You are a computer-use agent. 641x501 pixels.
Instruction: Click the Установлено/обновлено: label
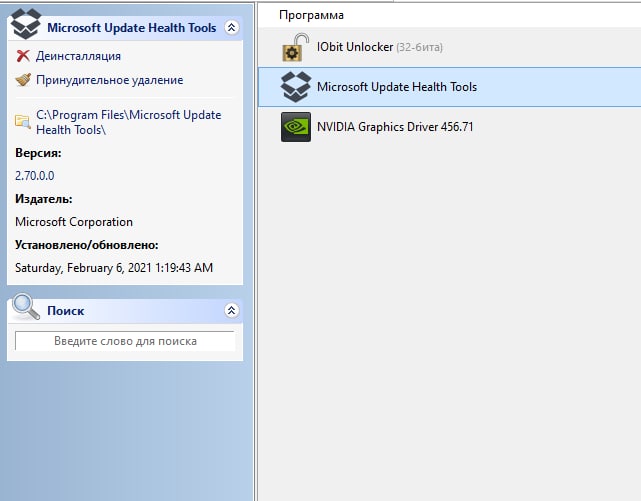coord(87,245)
